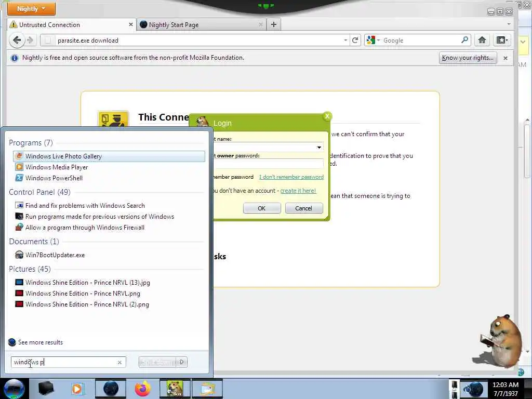Clear the start menu search text

(x=119, y=362)
